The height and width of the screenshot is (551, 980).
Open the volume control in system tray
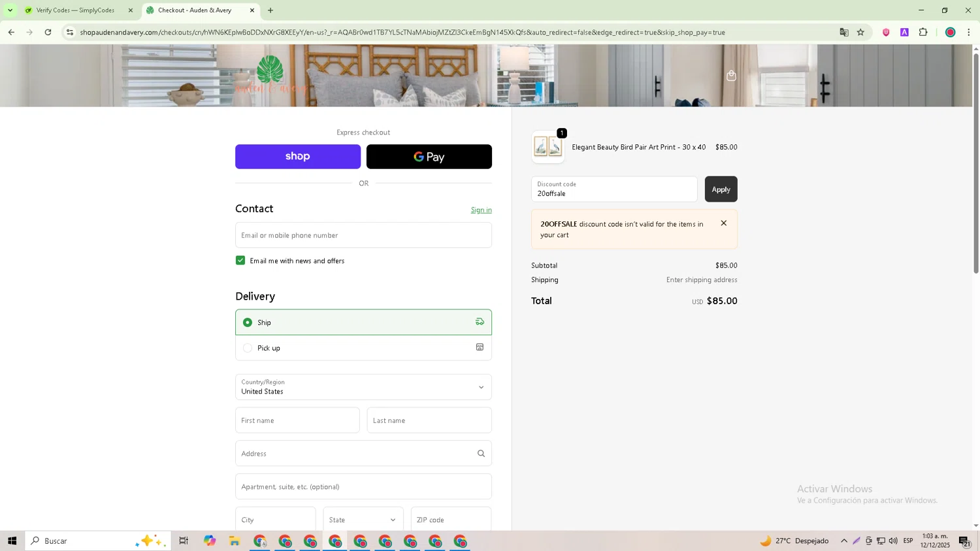[893, 541]
